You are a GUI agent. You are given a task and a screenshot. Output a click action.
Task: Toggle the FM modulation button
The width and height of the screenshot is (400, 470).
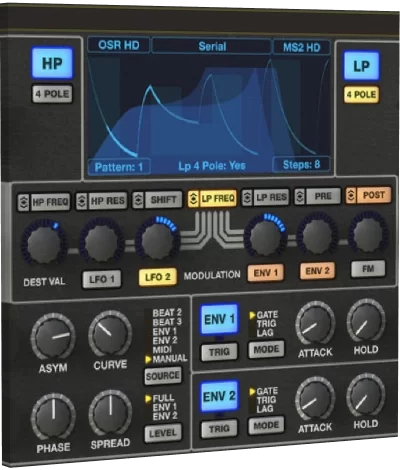(x=368, y=269)
